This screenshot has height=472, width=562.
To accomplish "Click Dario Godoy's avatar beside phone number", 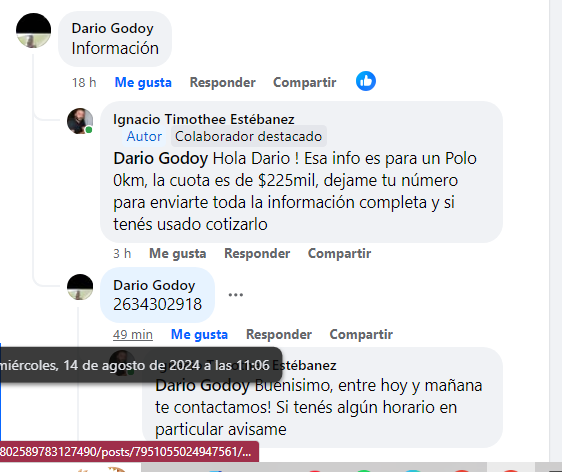I will (80, 287).
